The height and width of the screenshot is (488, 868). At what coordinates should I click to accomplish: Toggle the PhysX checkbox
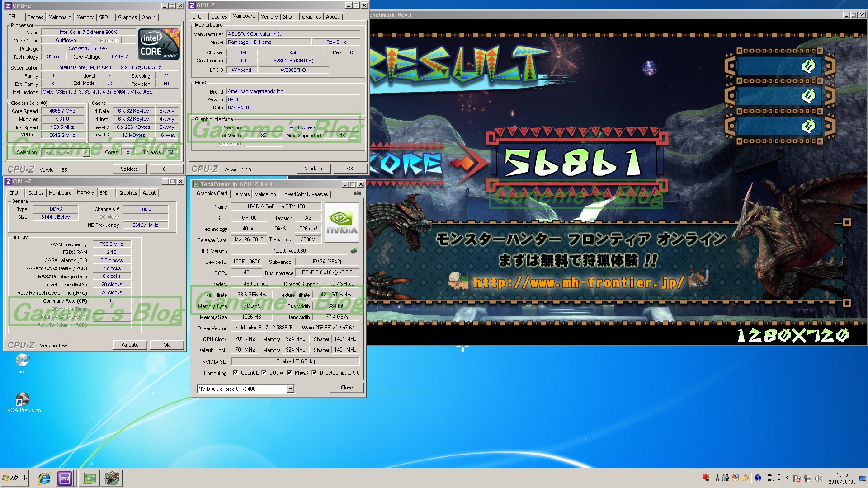click(289, 373)
